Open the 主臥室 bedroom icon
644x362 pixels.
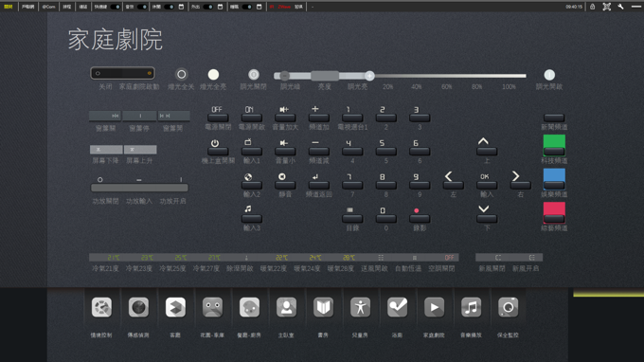[x=286, y=307]
